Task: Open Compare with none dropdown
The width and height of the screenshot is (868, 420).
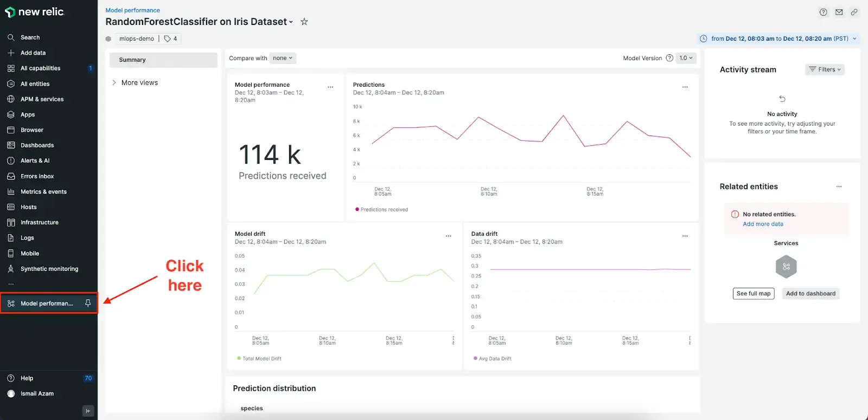Action: (283, 58)
